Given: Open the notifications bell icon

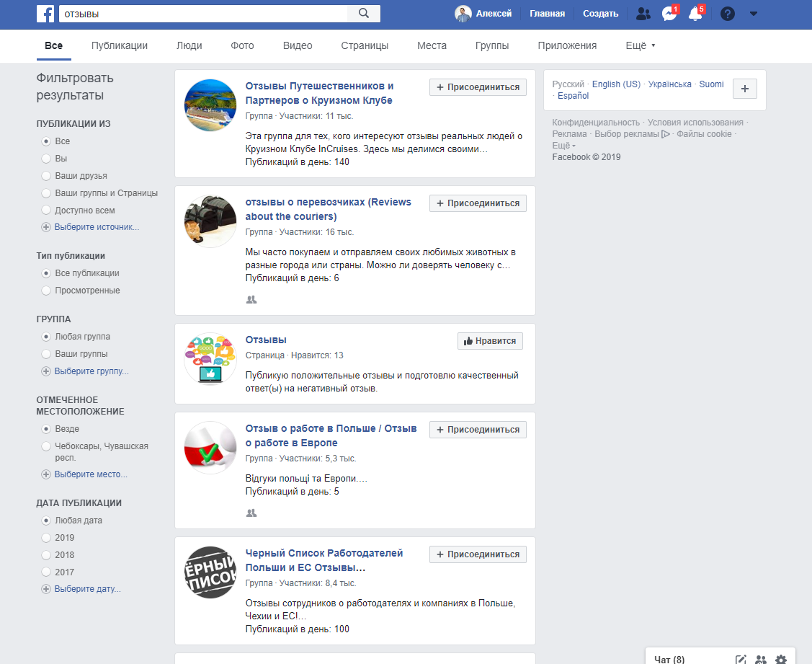Looking at the screenshot, I should click(x=694, y=13).
